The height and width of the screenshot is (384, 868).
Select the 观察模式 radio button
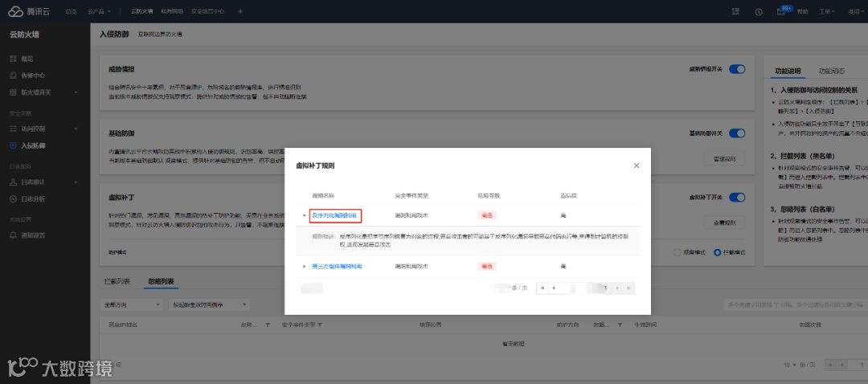pyautogui.click(x=678, y=252)
